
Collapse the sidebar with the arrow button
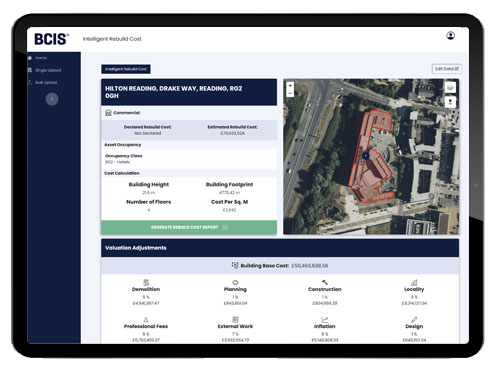52,99
